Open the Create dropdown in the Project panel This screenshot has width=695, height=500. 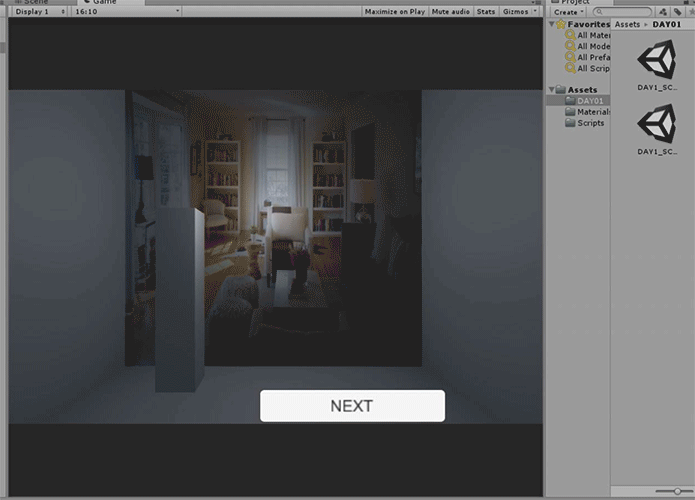569,12
